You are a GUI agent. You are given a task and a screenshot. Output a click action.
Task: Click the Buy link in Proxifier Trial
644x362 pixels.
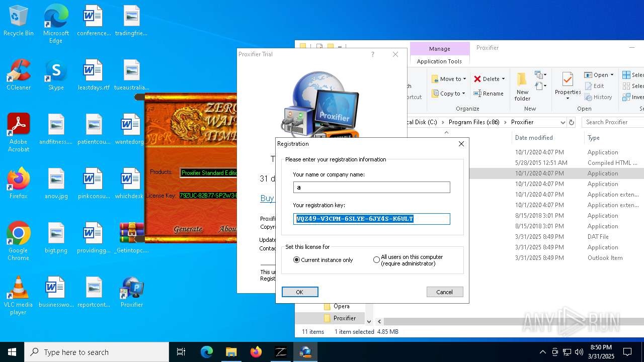pyautogui.click(x=267, y=198)
